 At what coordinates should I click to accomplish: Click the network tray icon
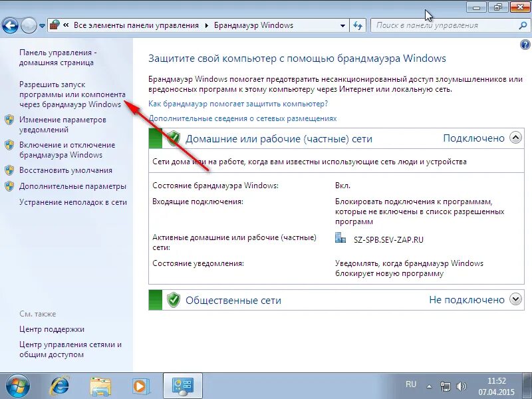point(445,386)
